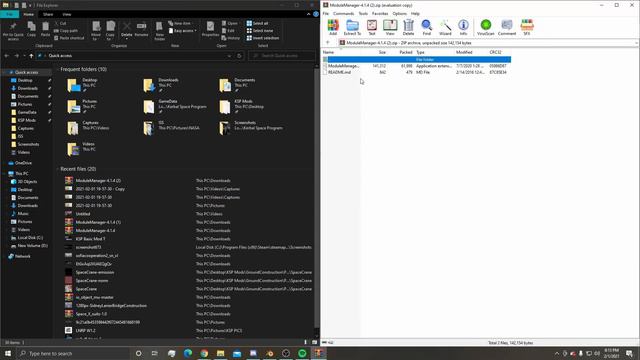640x360 pixels.
Task: Click the Windows Start button
Action: point(8,353)
